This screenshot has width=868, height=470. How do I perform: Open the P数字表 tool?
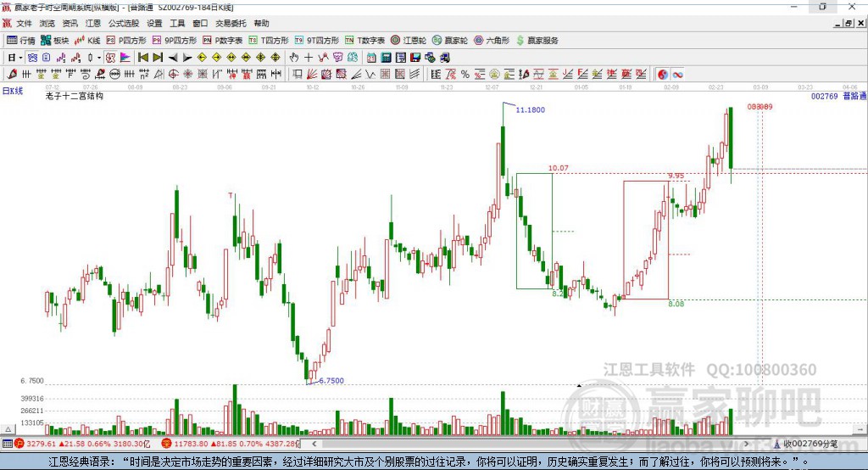[x=223, y=41]
